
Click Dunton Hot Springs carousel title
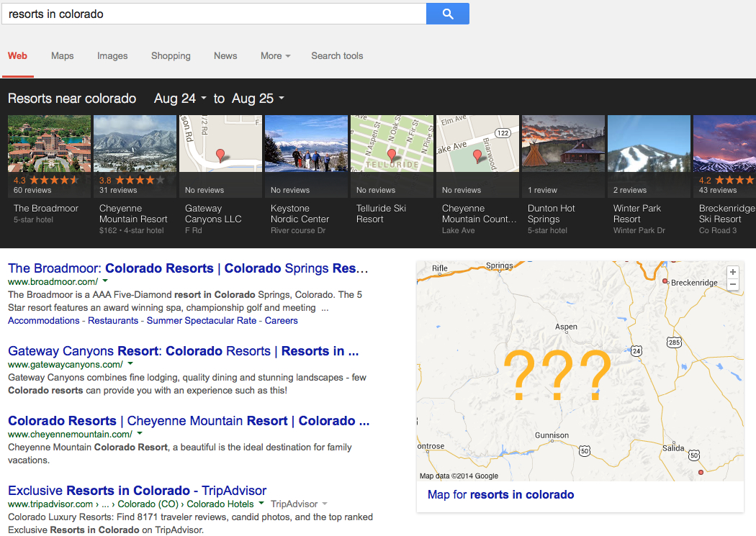pos(551,214)
